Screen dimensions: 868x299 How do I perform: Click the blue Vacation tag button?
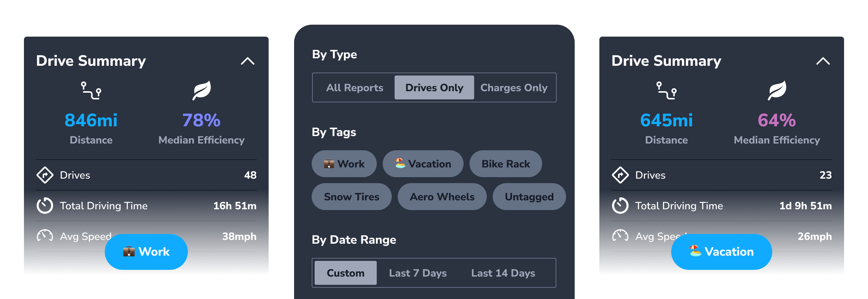click(x=721, y=252)
